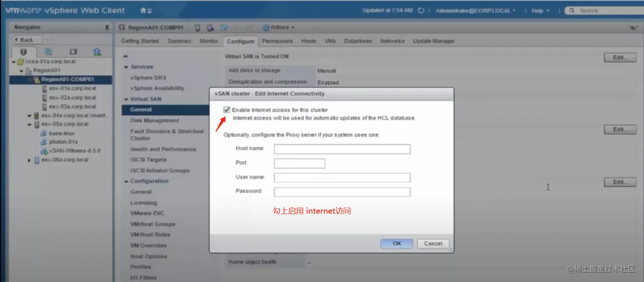Click the esx-04a maintenance host icon

point(37,116)
